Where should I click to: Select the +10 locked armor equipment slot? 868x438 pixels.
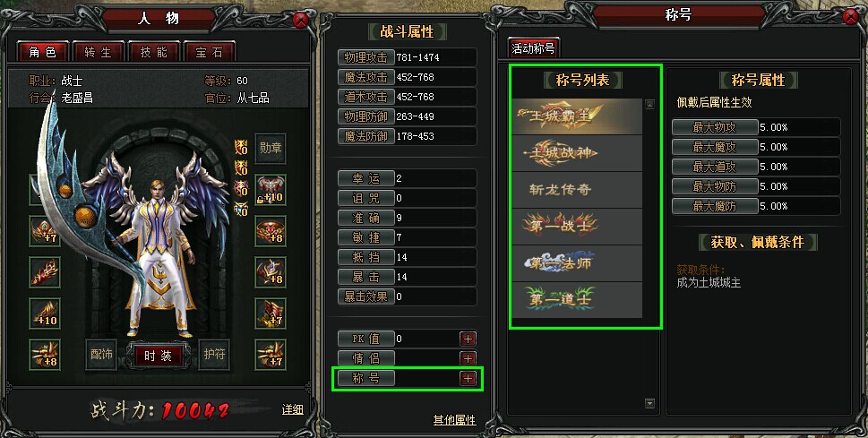pyautogui.click(x=271, y=190)
